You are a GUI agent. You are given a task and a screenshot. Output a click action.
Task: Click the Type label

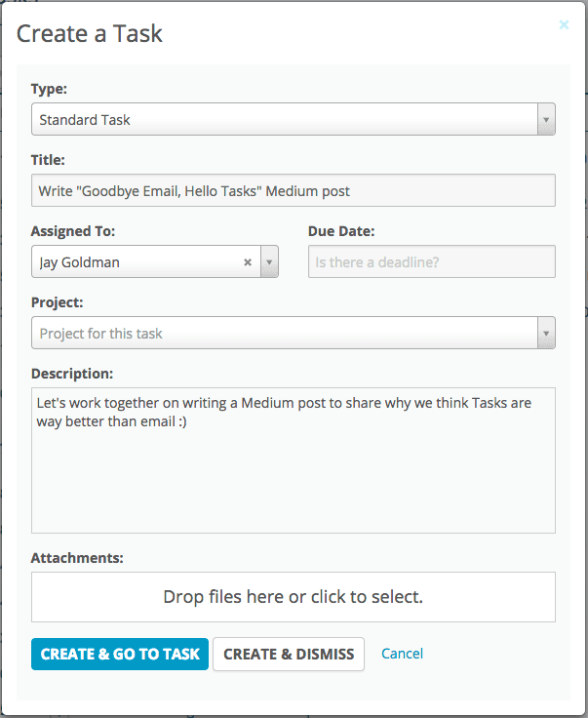point(49,89)
